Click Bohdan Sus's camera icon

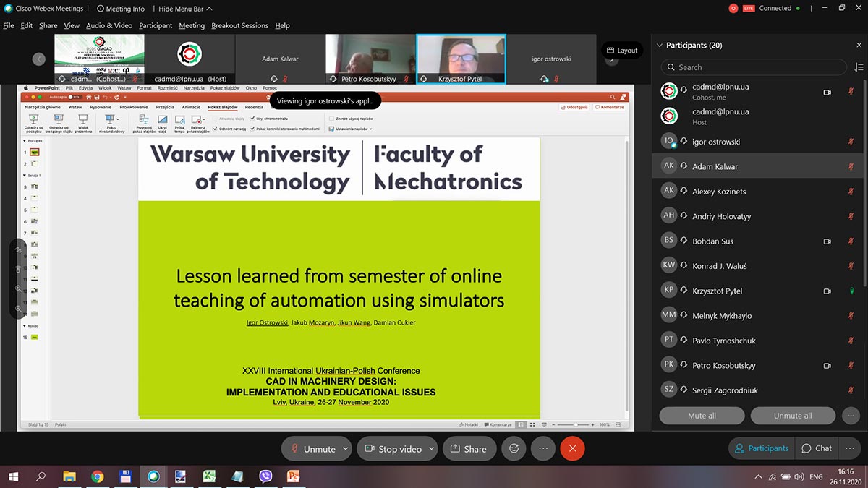pos(827,241)
